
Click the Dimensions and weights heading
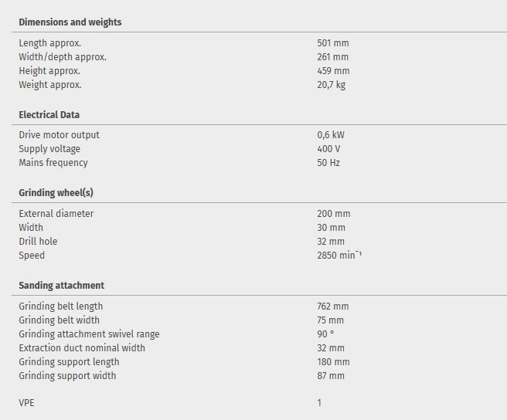pos(70,22)
